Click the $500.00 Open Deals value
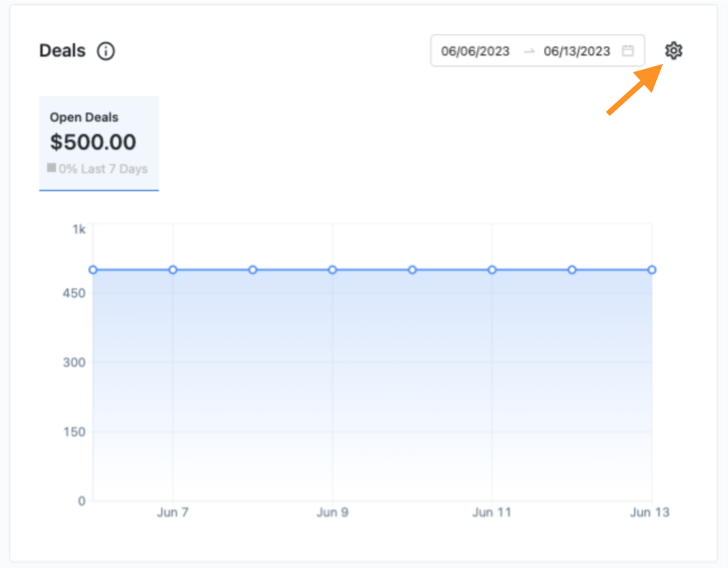The image size is (728, 568). [93, 142]
